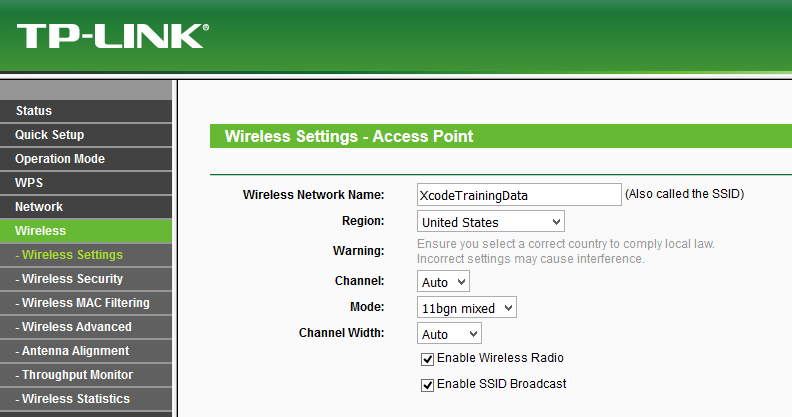Viewport: 792px width, 417px height.
Task: Open the Mode dropdown showing 11bgn mixed
Action: click(467, 307)
